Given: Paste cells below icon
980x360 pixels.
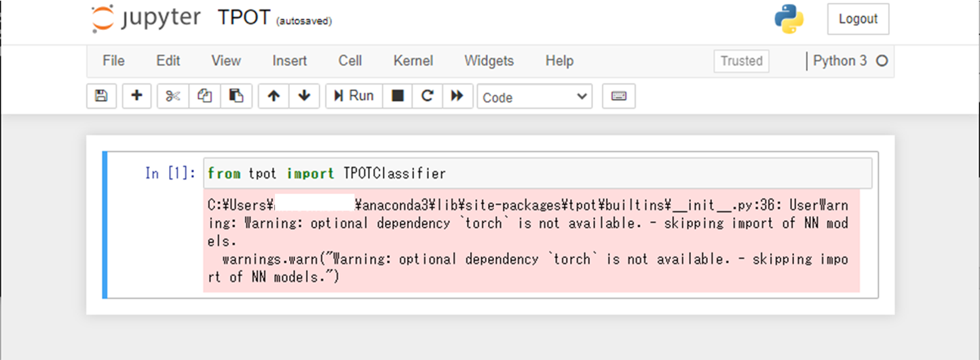Looking at the screenshot, I should click(x=236, y=96).
